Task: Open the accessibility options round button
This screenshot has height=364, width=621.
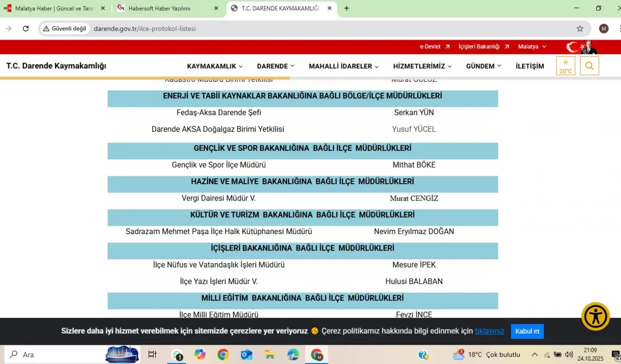Action: pyautogui.click(x=595, y=317)
